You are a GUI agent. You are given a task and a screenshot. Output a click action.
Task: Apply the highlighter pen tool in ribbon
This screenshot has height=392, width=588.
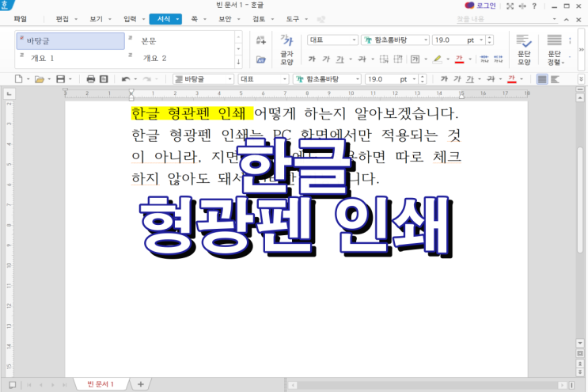click(x=437, y=59)
